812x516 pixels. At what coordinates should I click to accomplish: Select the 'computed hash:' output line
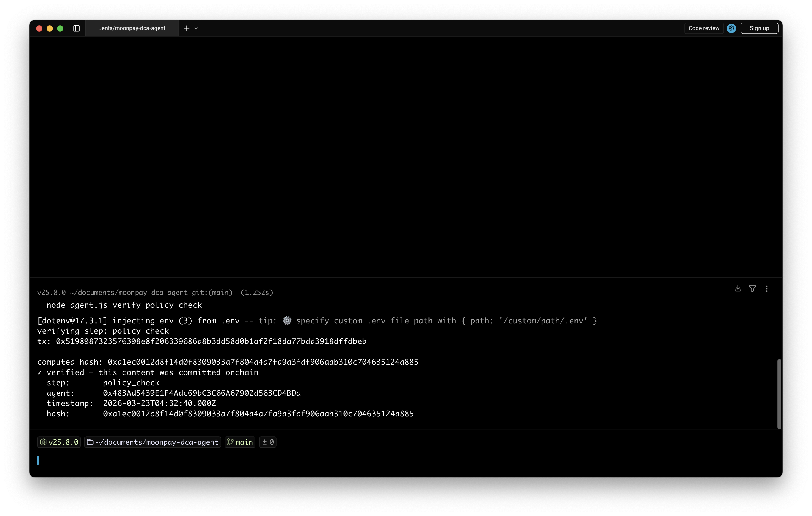[x=228, y=362]
